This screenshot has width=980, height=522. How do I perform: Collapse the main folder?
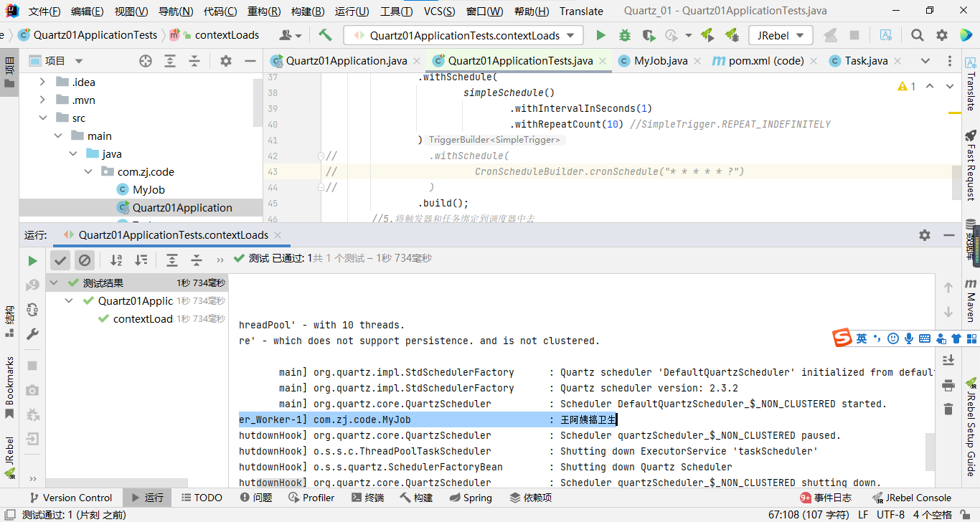pos(57,136)
